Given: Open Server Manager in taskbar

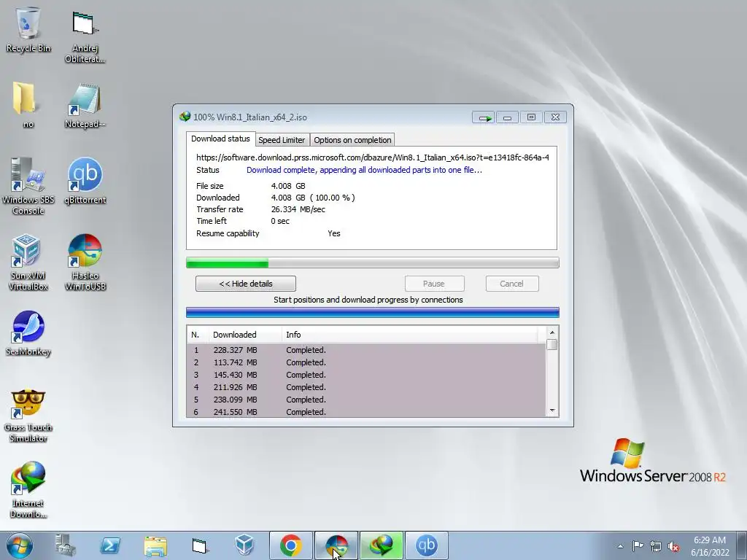Looking at the screenshot, I should pos(65,545).
